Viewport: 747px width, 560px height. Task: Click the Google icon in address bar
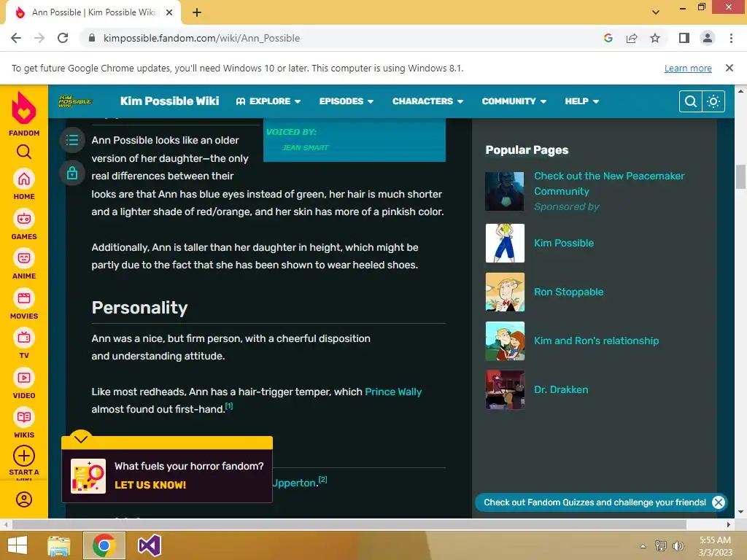[x=608, y=38]
